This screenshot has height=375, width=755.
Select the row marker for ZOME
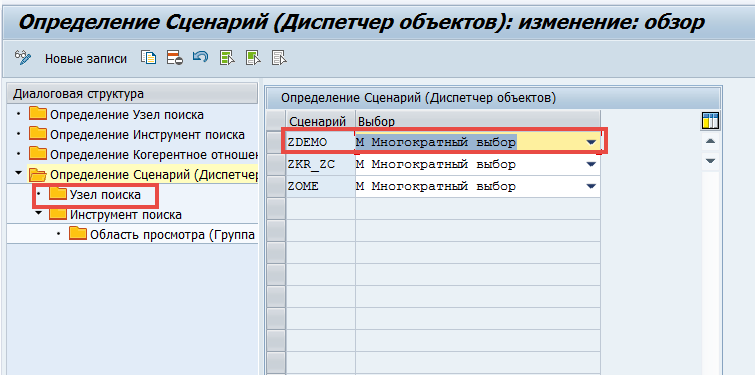tap(276, 186)
